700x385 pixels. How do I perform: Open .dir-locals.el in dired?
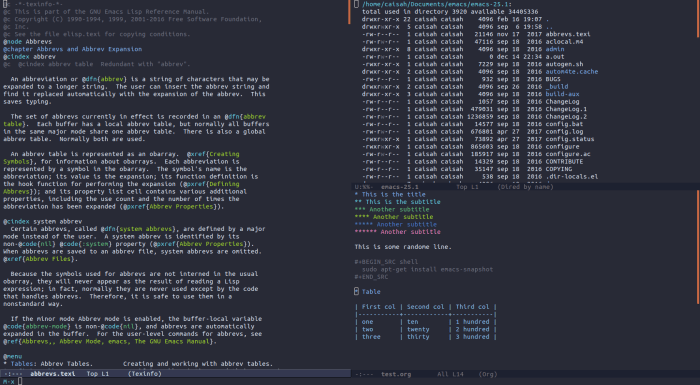click(x=572, y=177)
